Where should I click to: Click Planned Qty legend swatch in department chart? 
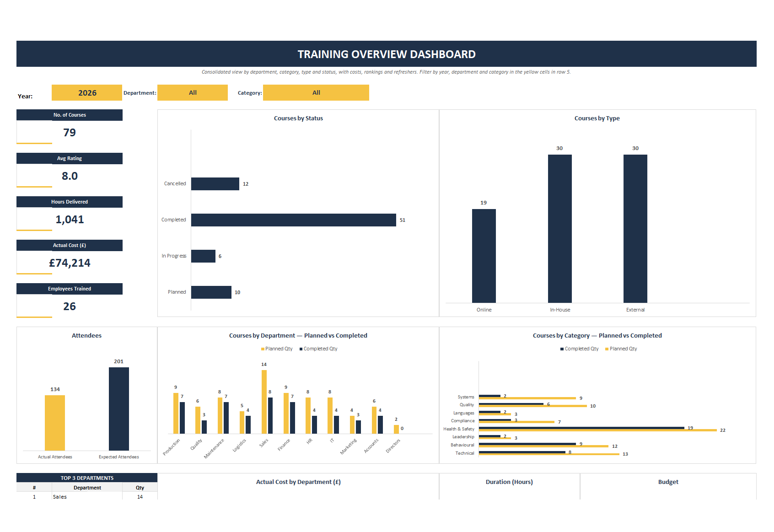(x=263, y=349)
